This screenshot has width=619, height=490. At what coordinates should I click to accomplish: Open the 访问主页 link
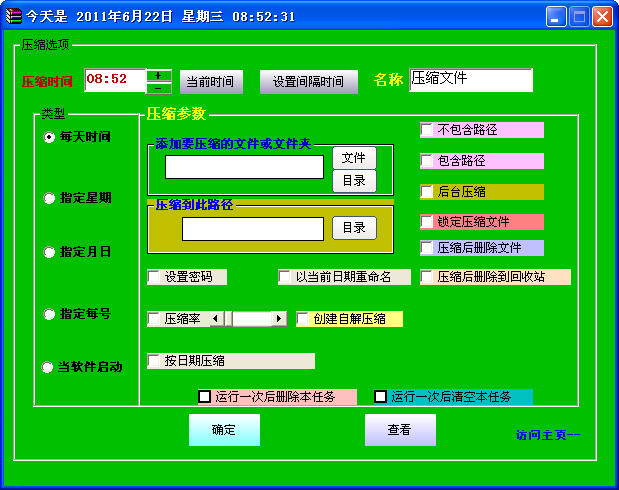coord(547,435)
